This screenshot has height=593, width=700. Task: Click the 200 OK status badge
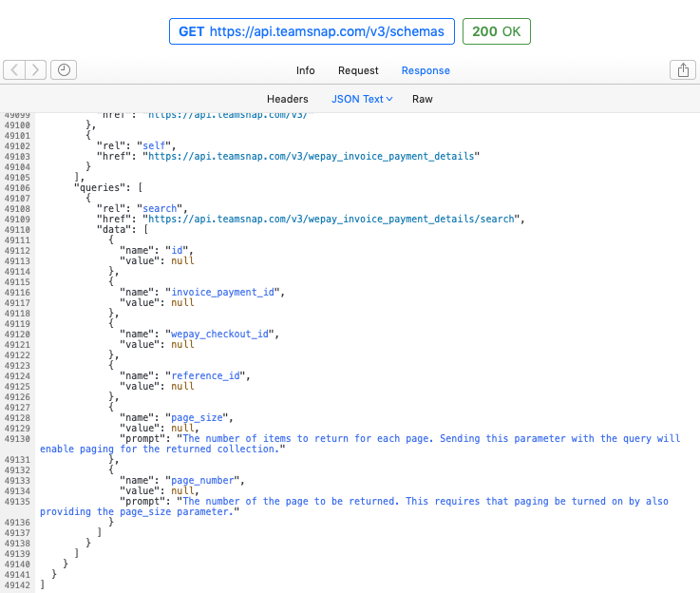(x=497, y=31)
